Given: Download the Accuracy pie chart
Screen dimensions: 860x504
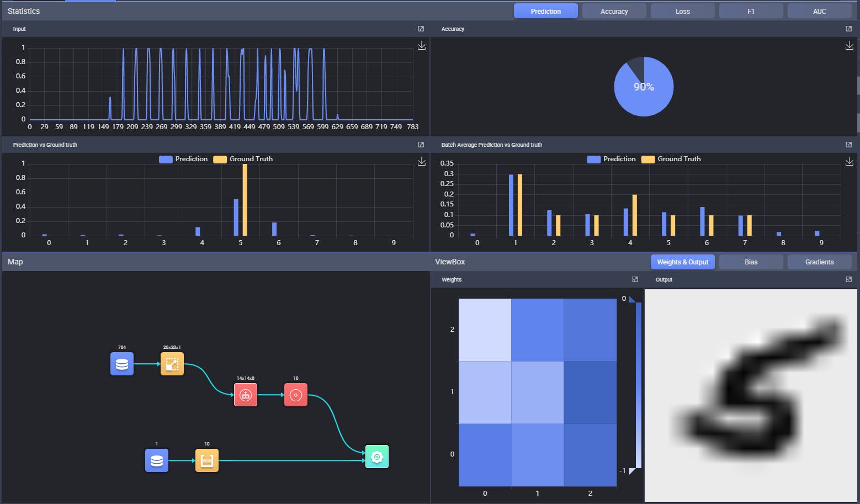Looking at the screenshot, I should pos(850,46).
